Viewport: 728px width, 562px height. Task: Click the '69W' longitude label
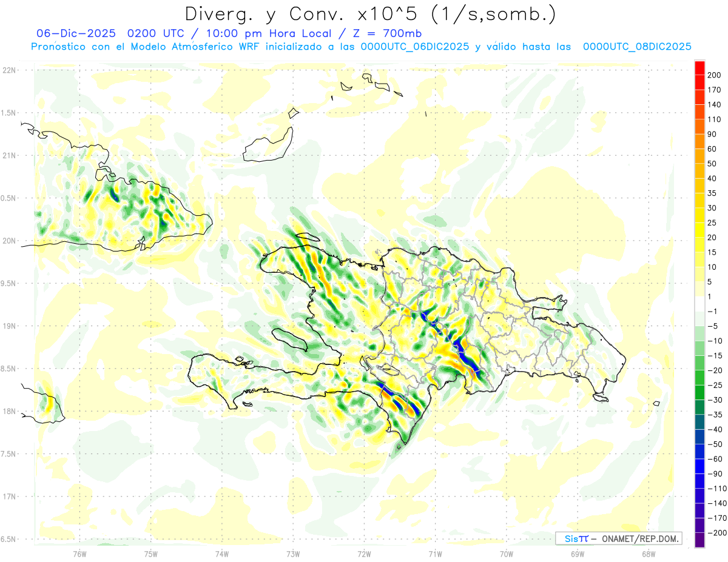pyautogui.click(x=578, y=554)
